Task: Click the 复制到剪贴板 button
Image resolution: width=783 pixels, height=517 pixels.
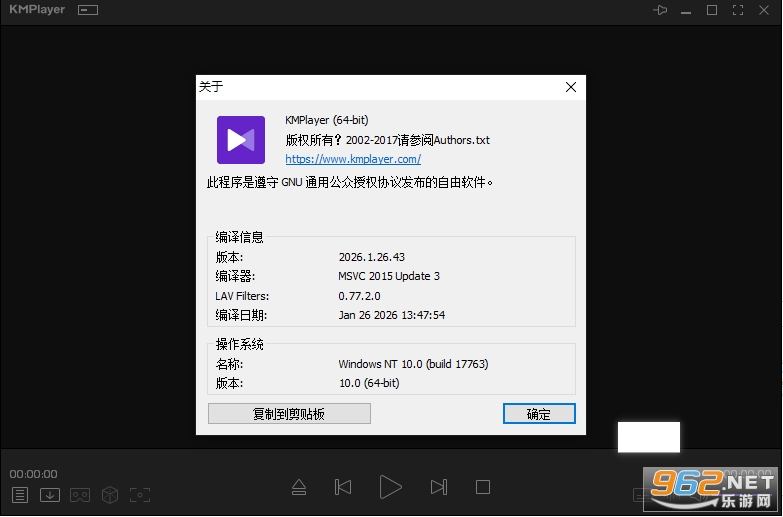Action: coord(289,414)
